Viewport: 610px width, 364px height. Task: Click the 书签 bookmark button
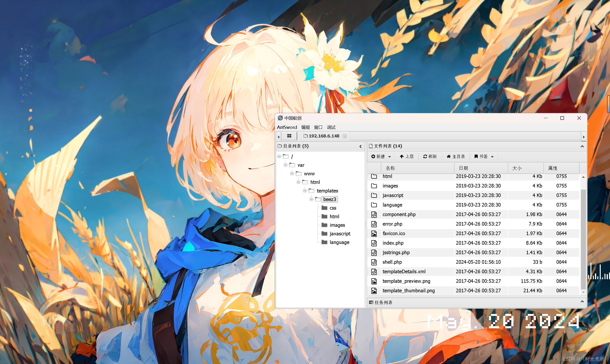[481, 157]
